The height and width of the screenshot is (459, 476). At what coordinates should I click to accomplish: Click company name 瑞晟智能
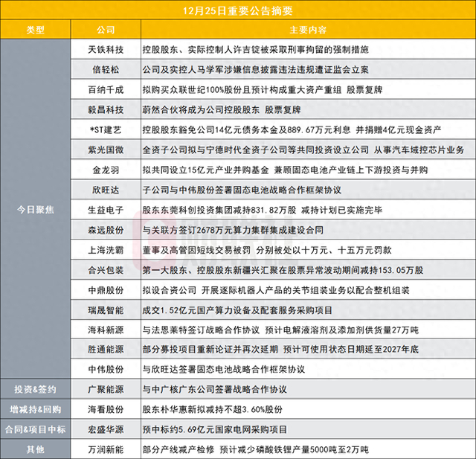tap(106, 310)
